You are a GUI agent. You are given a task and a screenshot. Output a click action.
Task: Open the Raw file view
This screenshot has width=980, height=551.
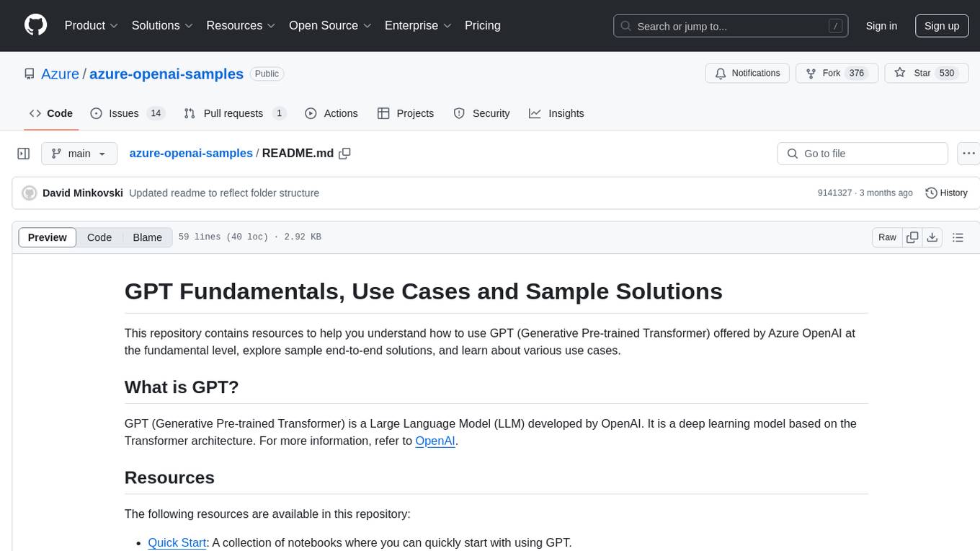887,237
